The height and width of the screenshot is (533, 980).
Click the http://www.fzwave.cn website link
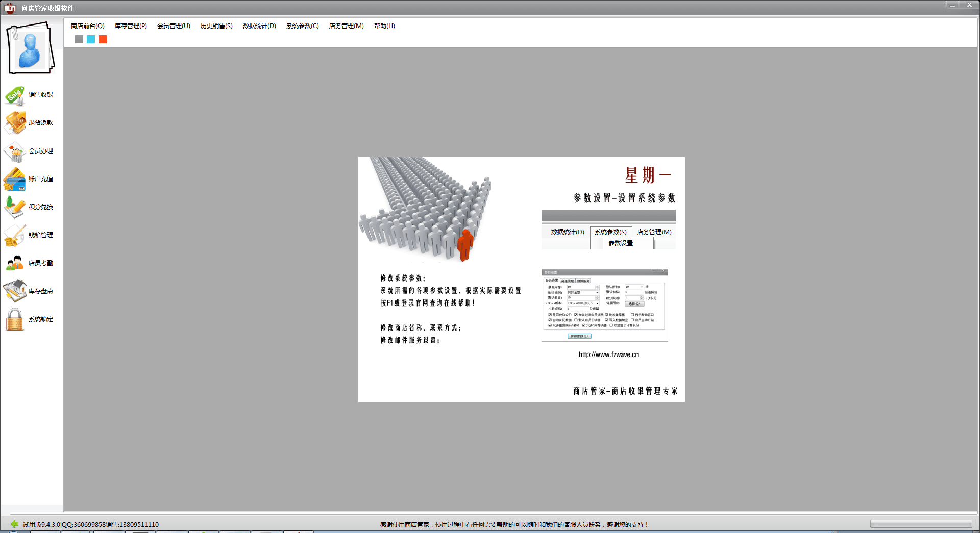pyautogui.click(x=608, y=354)
